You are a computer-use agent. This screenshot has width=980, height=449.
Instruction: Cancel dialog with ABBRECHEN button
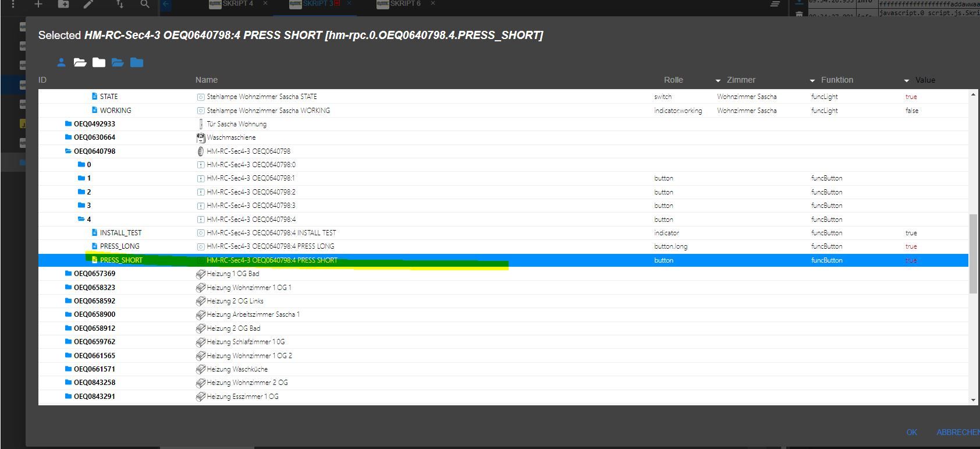958,432
